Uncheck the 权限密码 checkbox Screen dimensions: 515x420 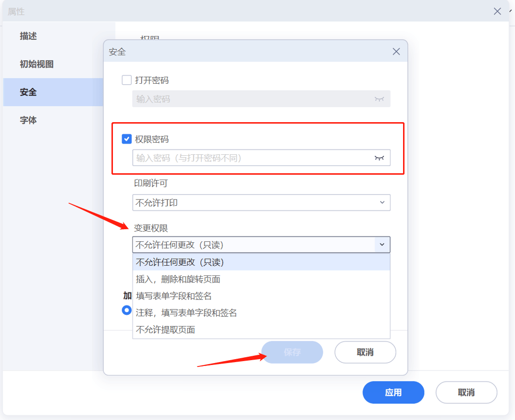pyautogui.click(x=127, y=139)
